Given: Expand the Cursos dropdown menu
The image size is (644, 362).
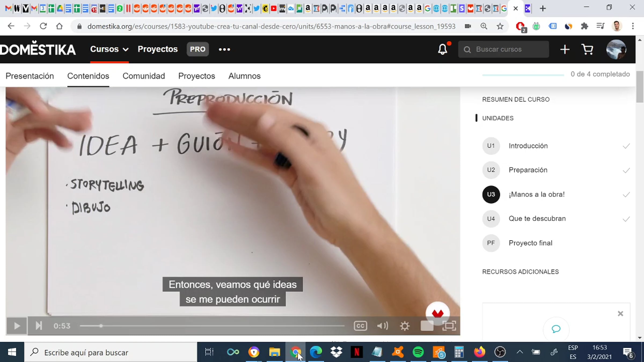Looking at the screenshot, I should (x=109, y=49).
